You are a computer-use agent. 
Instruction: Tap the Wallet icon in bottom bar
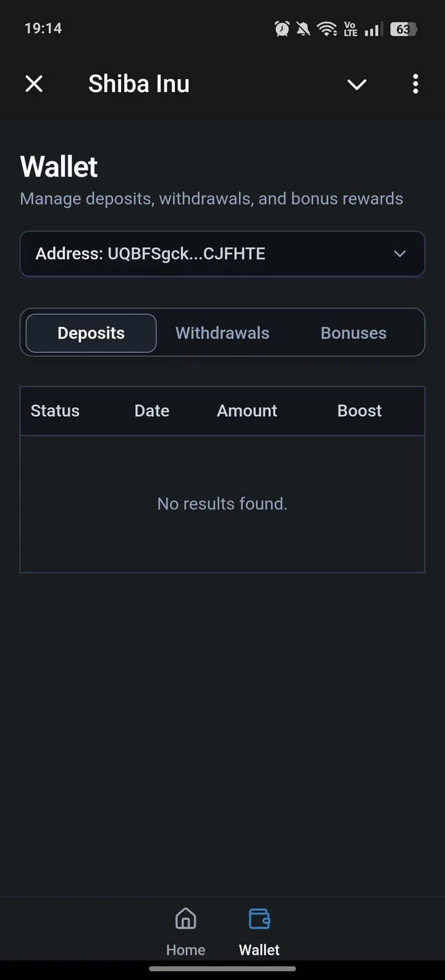[260, 919]
